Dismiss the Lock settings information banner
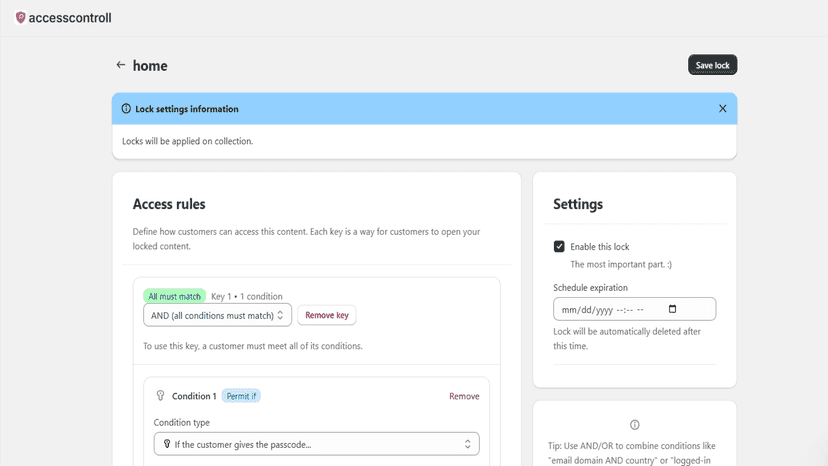The height and width of the screenshot is (466, 828). point(722,109)
